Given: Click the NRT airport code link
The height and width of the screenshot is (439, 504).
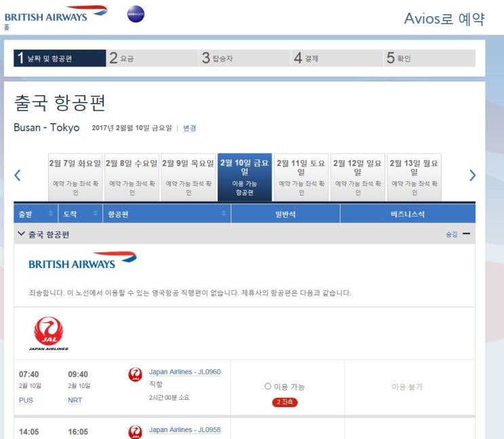Looking at the screenshot, I should click(x=75, y=400).
